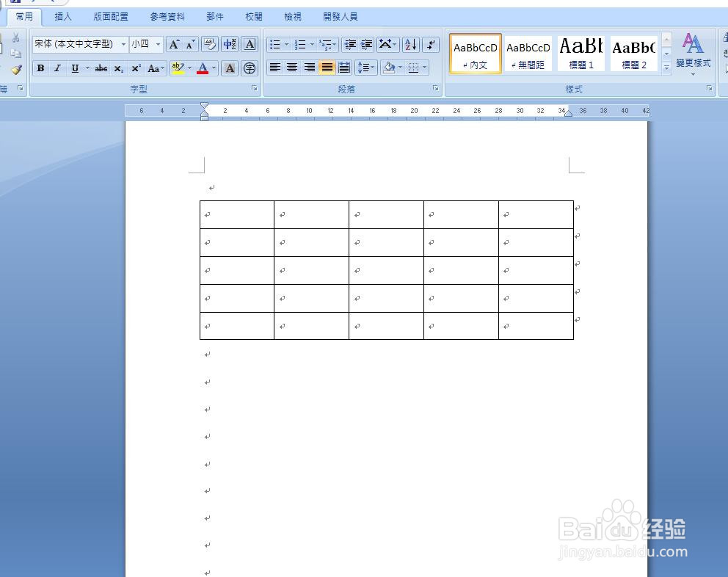Decrease font size with Shrink Font

(x=190, y=45)
